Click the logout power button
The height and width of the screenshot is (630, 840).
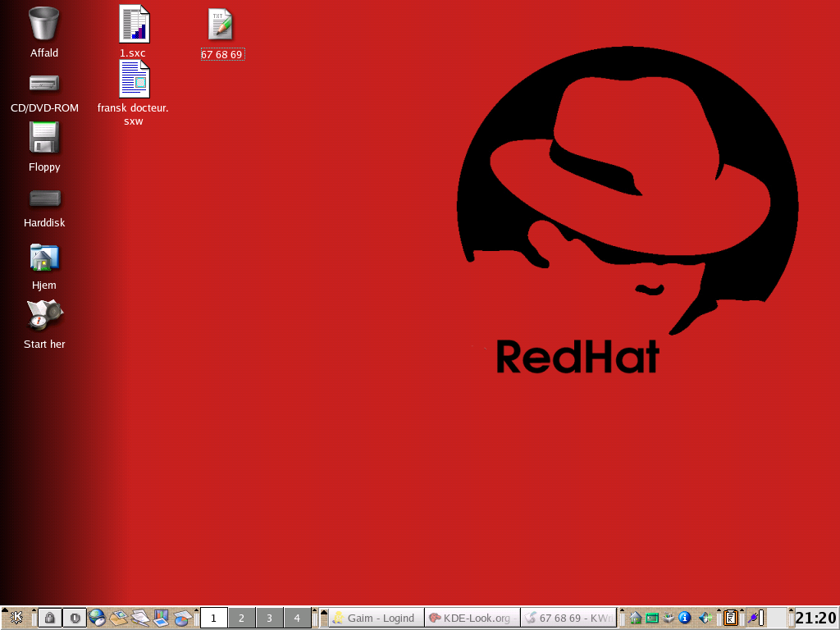click(x=75, y=618)
